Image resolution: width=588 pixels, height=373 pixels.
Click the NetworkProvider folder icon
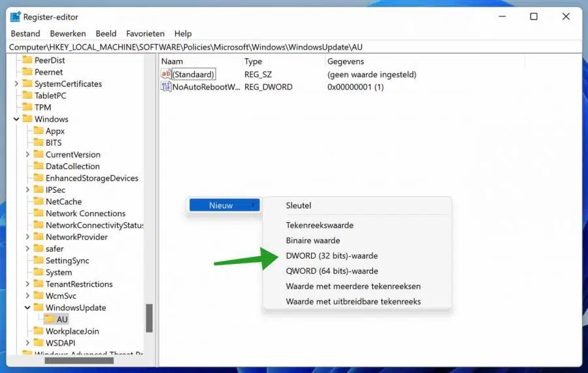click(39, 237)
